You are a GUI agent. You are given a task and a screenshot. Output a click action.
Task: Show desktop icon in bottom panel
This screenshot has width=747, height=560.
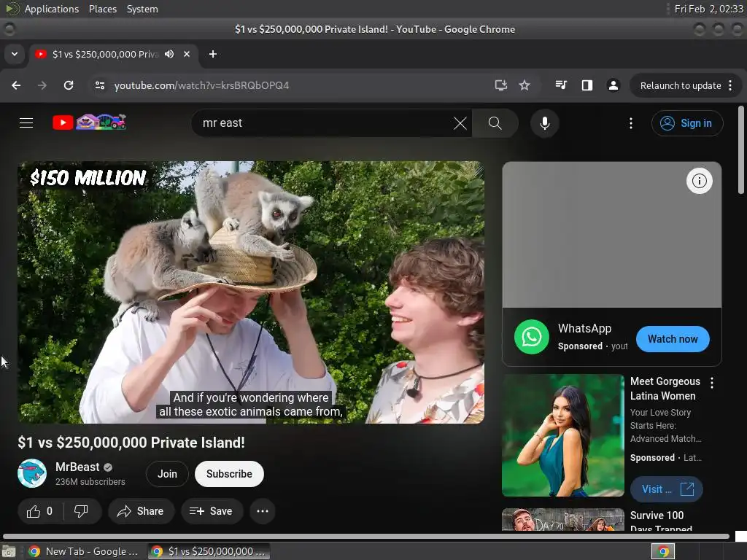click(x=9, y=551)
